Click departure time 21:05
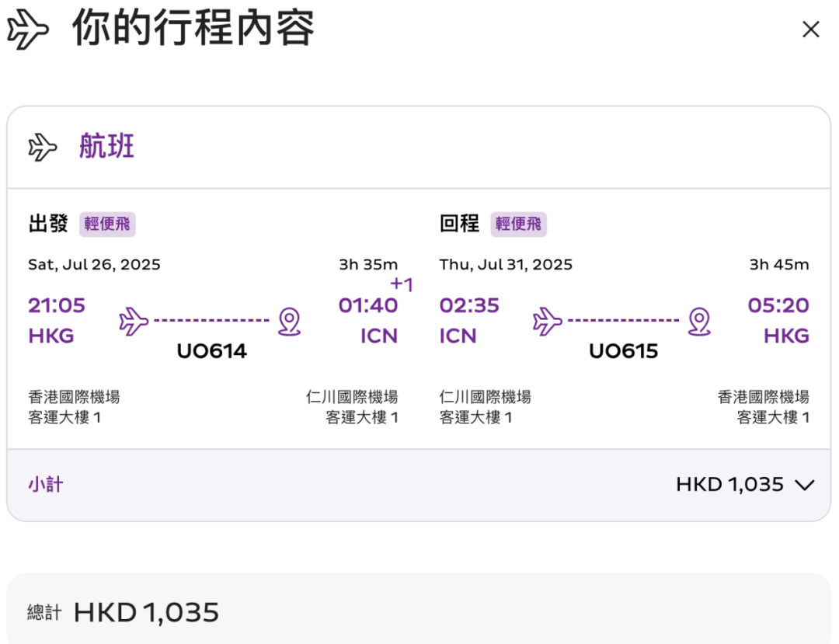Screen dimensions: 839x644 click(x=57, y=305)
